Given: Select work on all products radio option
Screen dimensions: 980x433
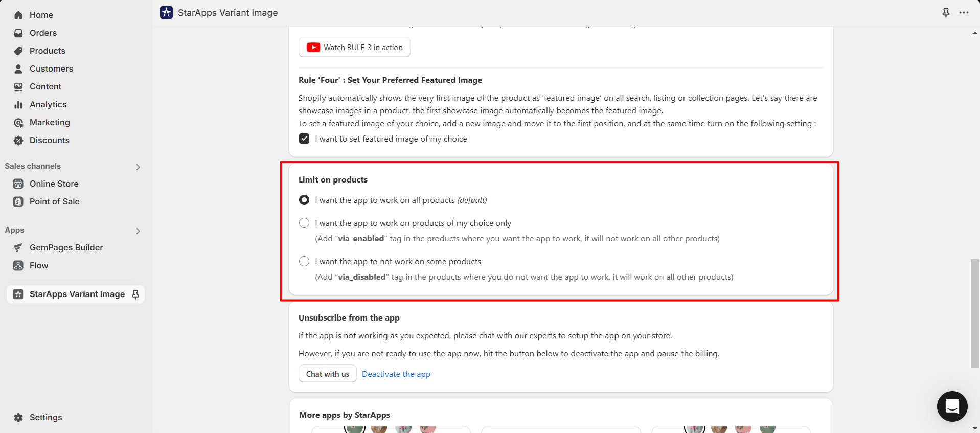Looking at the screenshot, I should (x=304, y=200).
